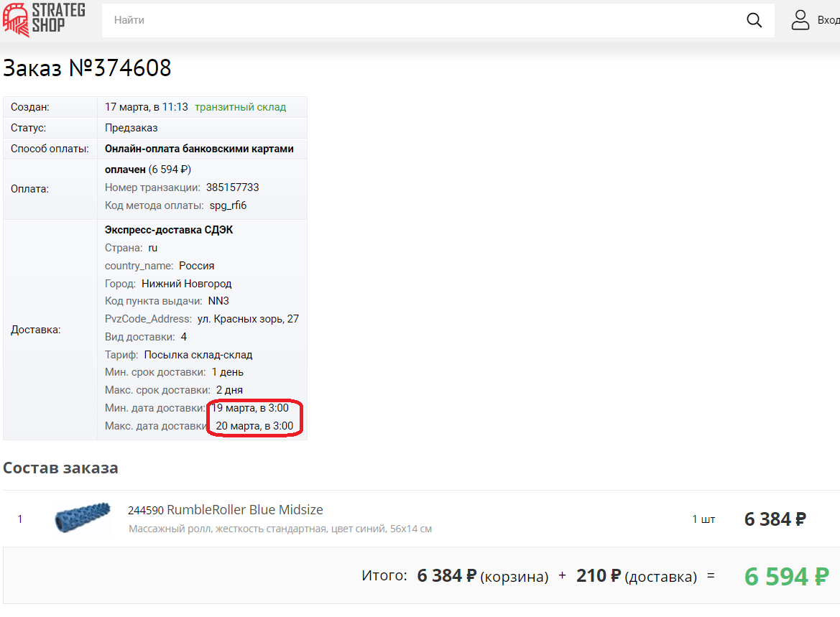Select min delivery date 19 марта, в 3:00
The width and height of the screenshot is (840, 617).
[250, 408]
